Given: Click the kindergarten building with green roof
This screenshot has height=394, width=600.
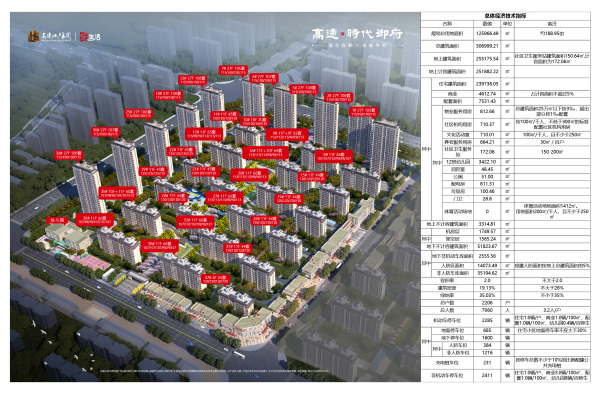Looking at the screenshot, I should tap(68, 235).
